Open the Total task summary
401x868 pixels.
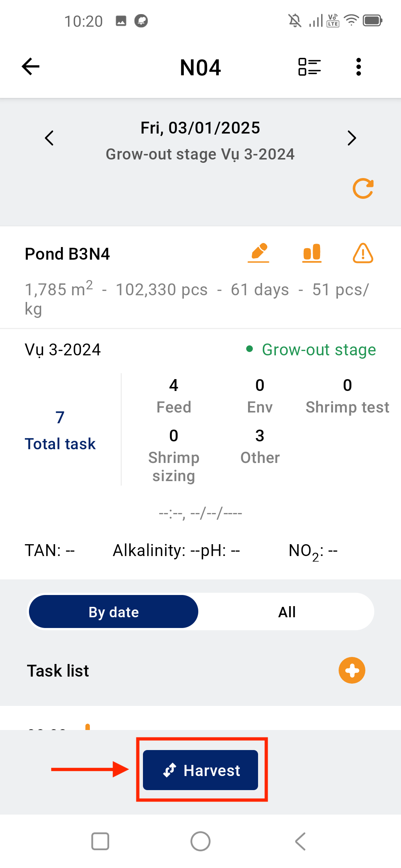click(60, 430)
